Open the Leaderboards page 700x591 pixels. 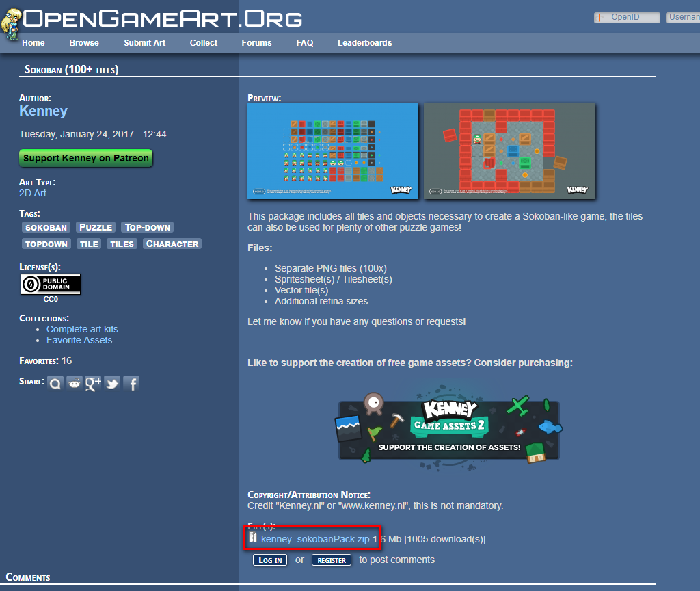[365, 43]
